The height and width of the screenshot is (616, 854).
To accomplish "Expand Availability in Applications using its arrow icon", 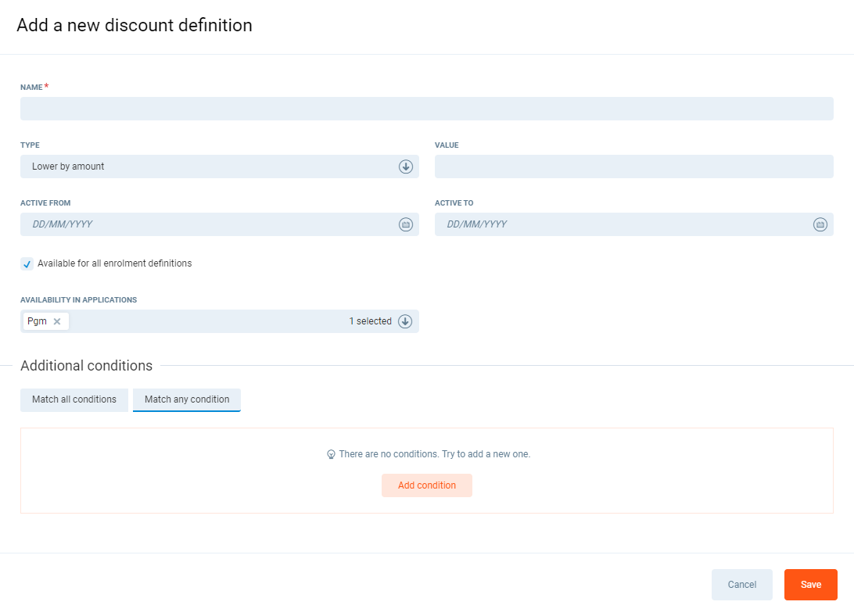I will coord(405,321).
